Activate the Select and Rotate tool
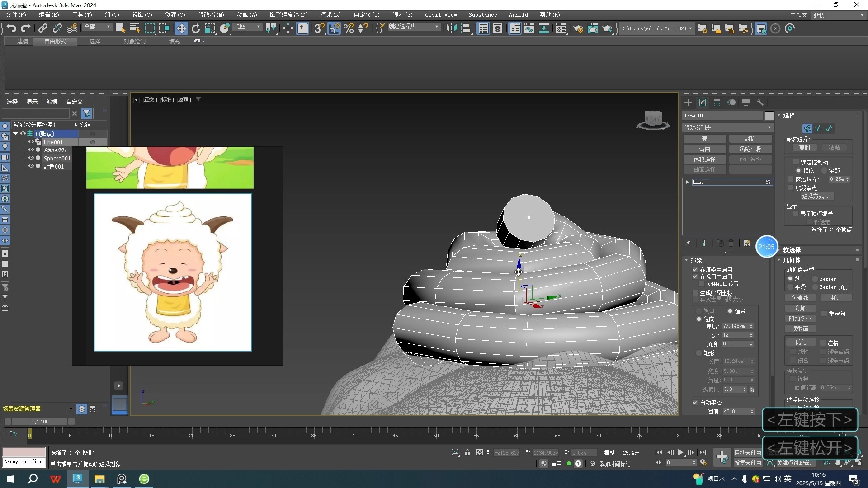This screenshot has width=868, height=488. 196,28
